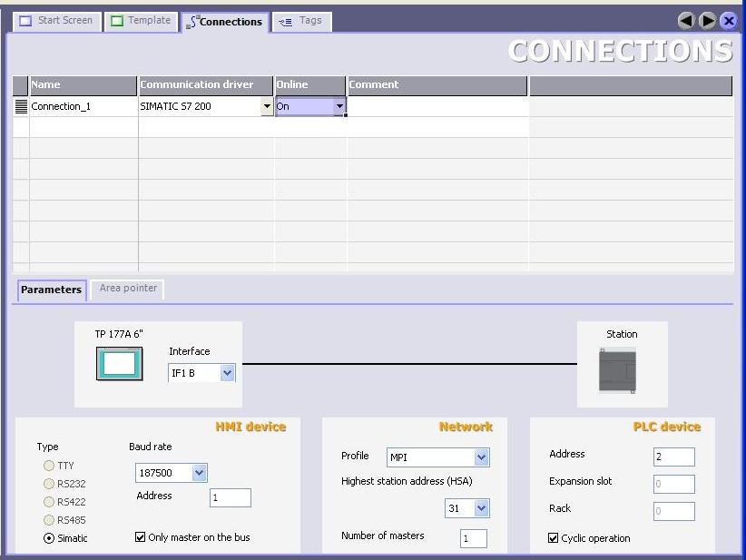This screenshot has width=746, height=560.
Task: Open Highest station address dropdown
Action: 481,509
